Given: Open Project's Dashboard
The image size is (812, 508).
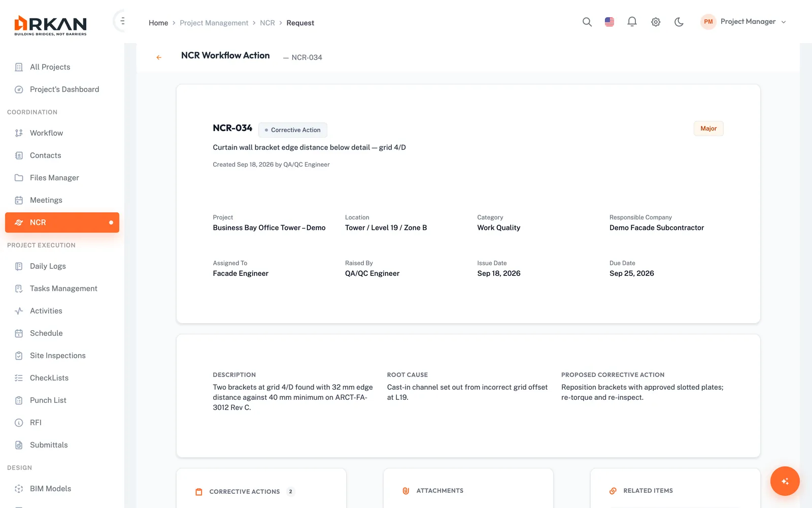Looking at the screenshot, I should coord(62,89).
